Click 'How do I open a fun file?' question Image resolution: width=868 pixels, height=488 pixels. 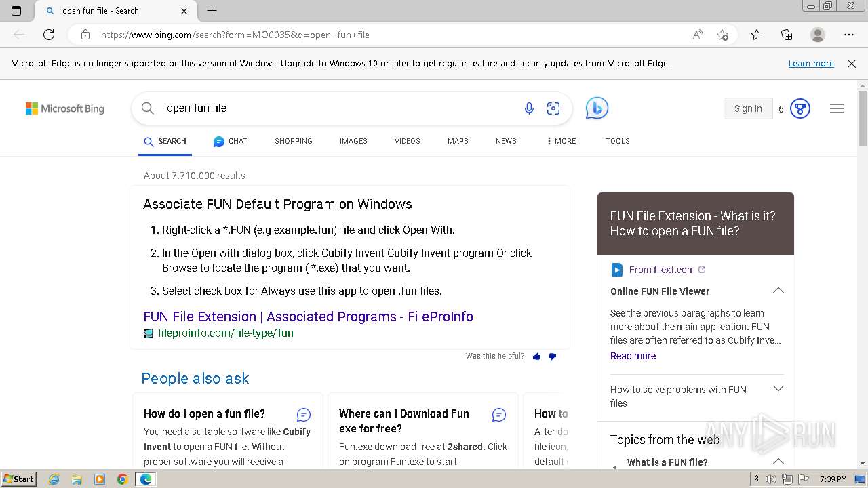click(204, 413)
